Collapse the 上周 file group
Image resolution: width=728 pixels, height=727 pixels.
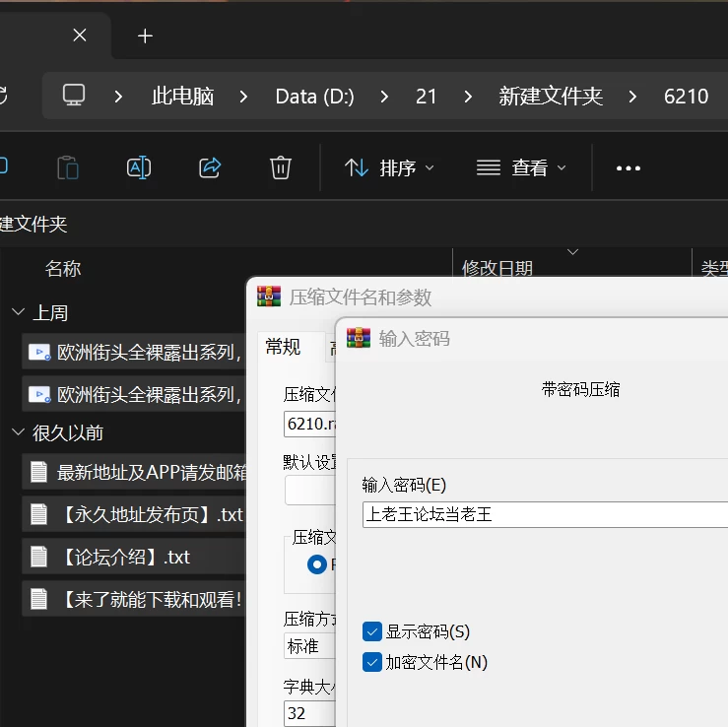click(18, 312)
